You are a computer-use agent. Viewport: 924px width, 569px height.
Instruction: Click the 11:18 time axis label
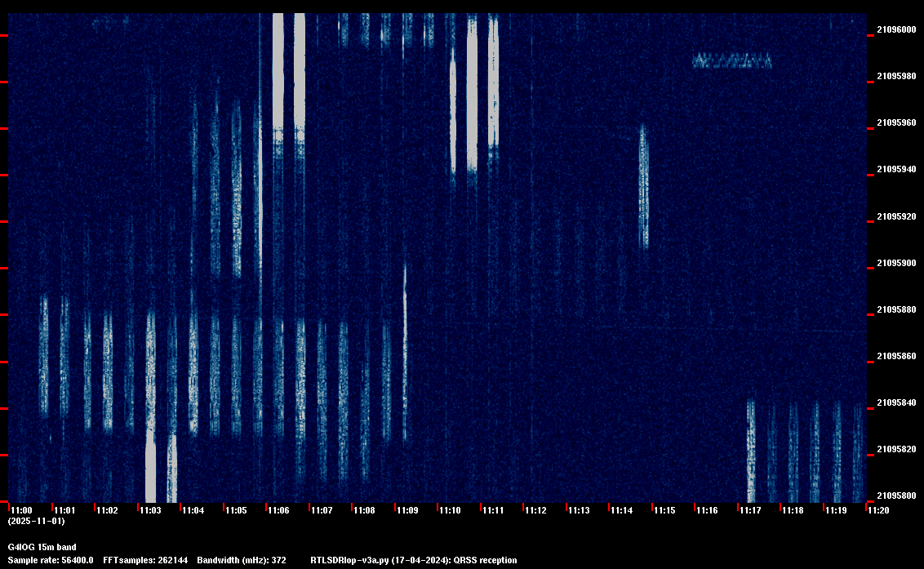[x=793, y=510]
